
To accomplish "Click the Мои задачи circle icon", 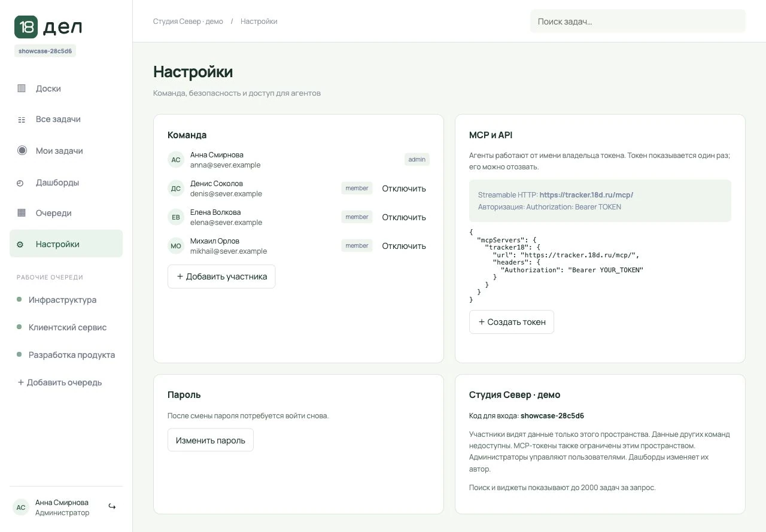I will pos(22,150).
